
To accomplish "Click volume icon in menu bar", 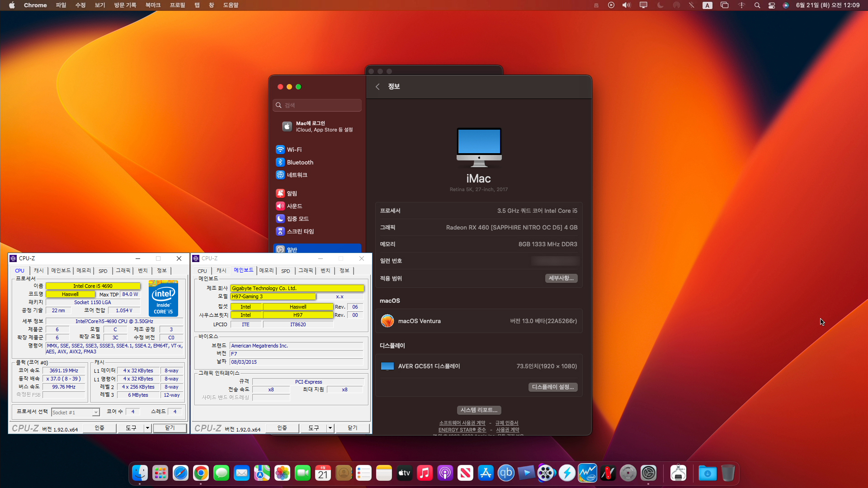I will 626,5.
